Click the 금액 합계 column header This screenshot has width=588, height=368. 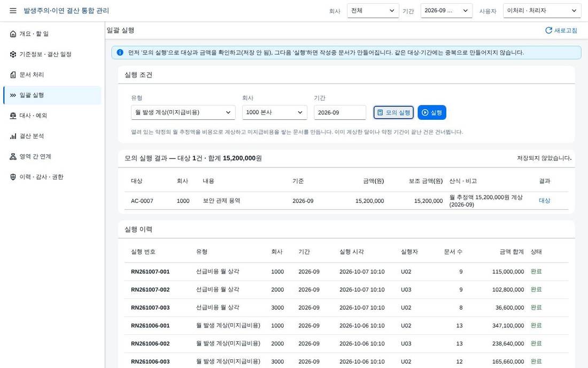512,252
